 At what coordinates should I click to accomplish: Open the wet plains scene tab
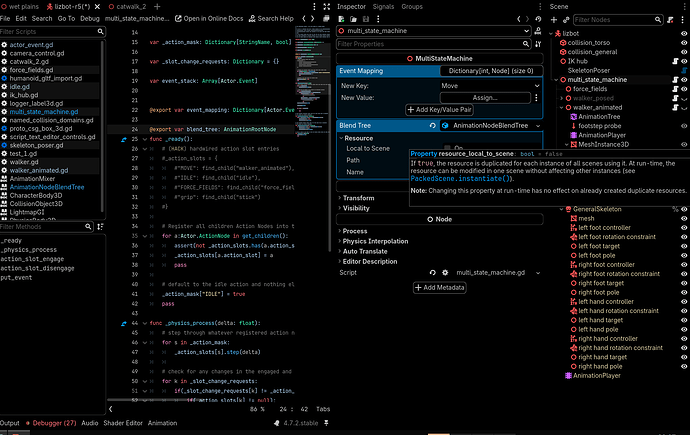point(19,7)
